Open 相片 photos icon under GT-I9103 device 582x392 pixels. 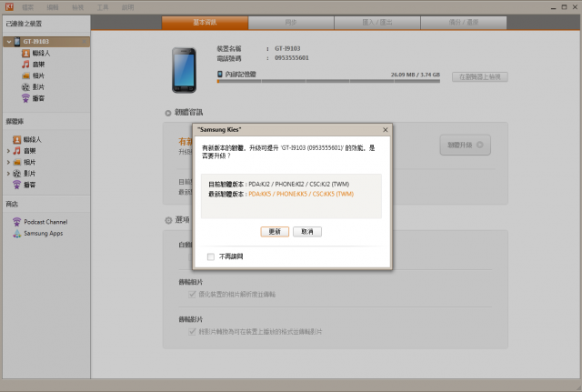click(x=25, y=75)
